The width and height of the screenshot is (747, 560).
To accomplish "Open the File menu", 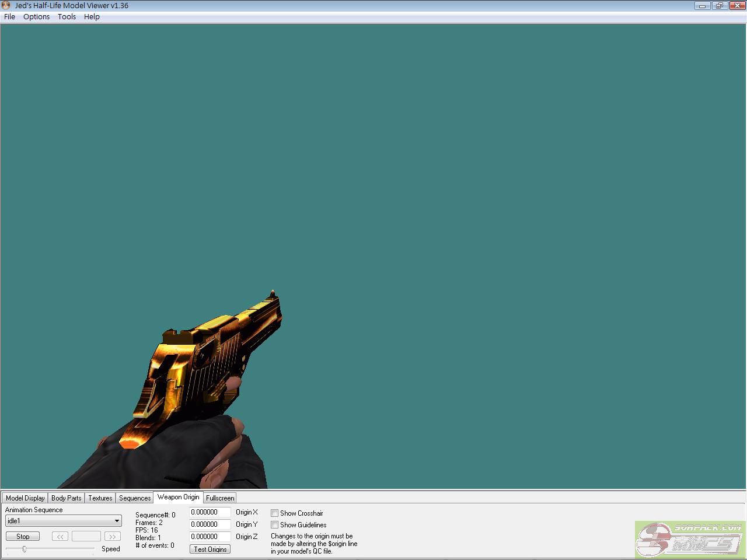I will 10,17.
